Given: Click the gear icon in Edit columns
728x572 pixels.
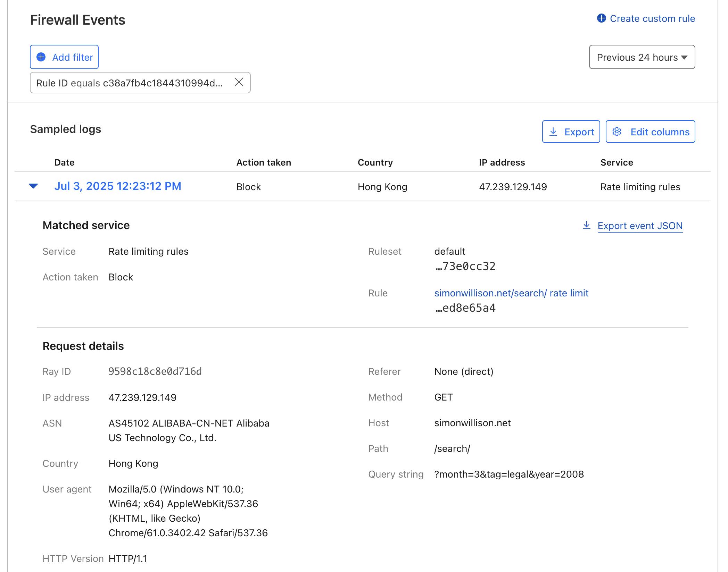Looking at the screenshot, I should [617, 132].
